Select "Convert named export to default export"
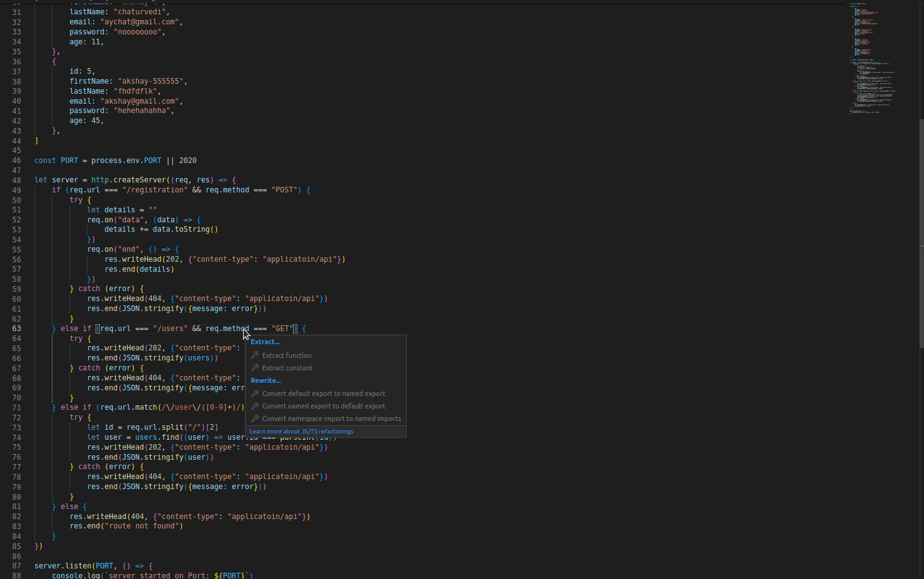Screen dimensions: 924x579 324,406
